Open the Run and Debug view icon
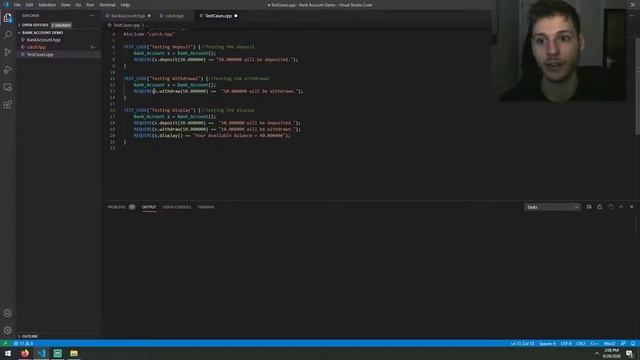 click(8, 70)
